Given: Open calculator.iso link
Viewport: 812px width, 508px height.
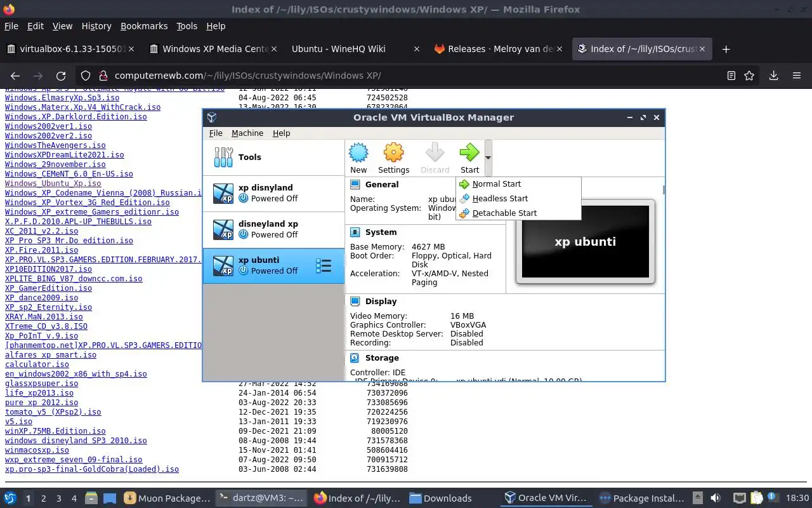Looking at the screenshot, I should (x=37, y=364).
